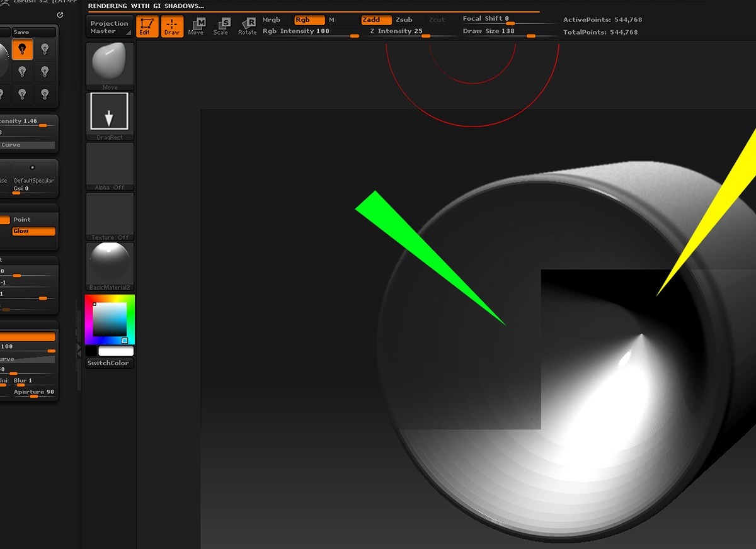
Task: Select the Draw mode icon
Action: [173, 26]
